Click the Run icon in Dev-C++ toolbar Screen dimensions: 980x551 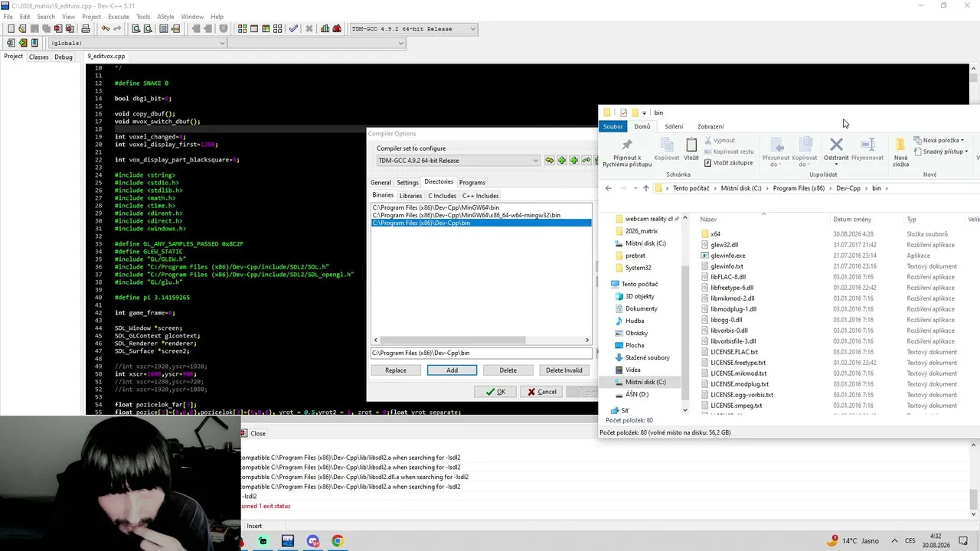254,29
